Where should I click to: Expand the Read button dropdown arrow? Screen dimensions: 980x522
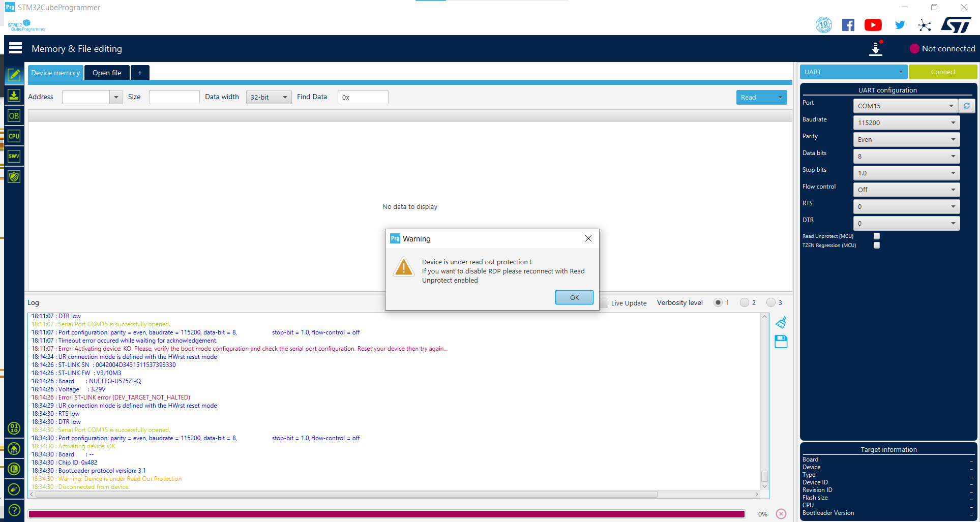point(781,97)
